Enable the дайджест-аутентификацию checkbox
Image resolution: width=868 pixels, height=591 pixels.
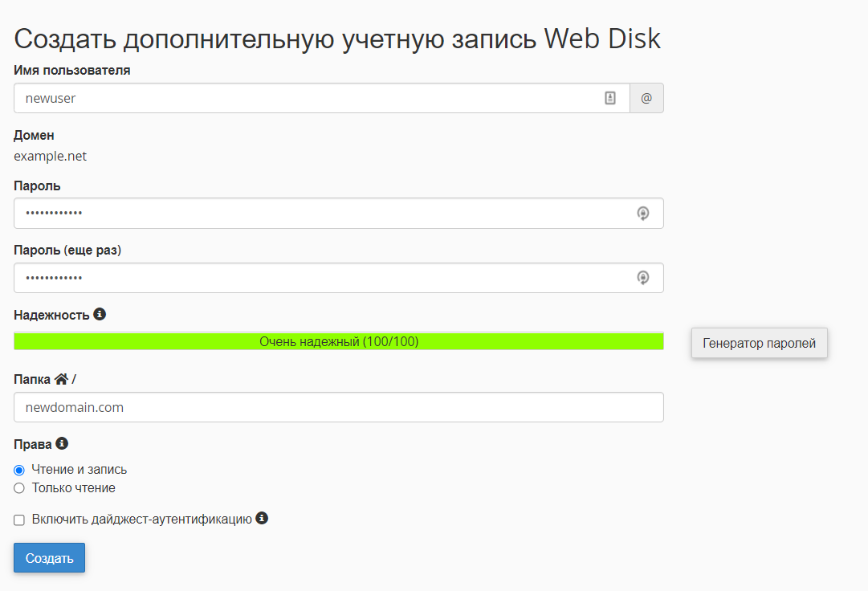click(x=19, y=520)
